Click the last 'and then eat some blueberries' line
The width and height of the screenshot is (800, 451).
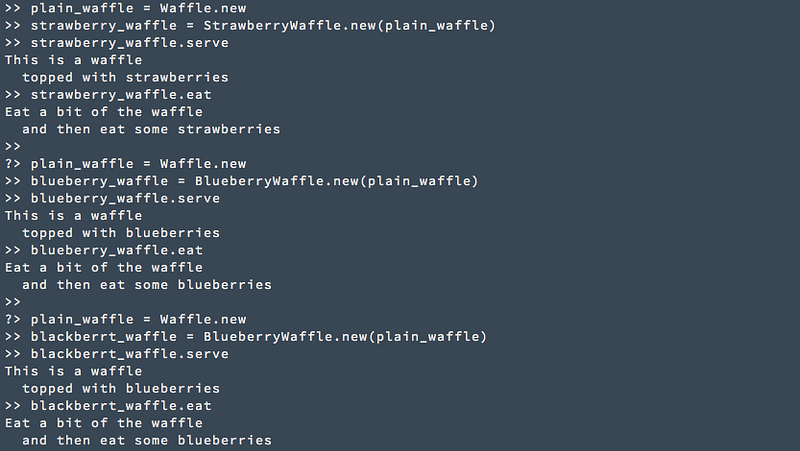(x=147, y=441)
